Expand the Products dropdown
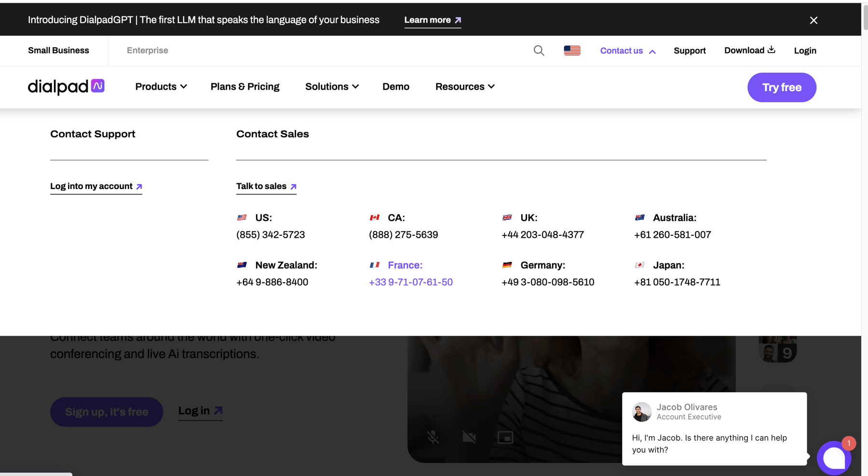Viewport: 868px width, 476px height. pyautogui.click(x=161, y=87)
